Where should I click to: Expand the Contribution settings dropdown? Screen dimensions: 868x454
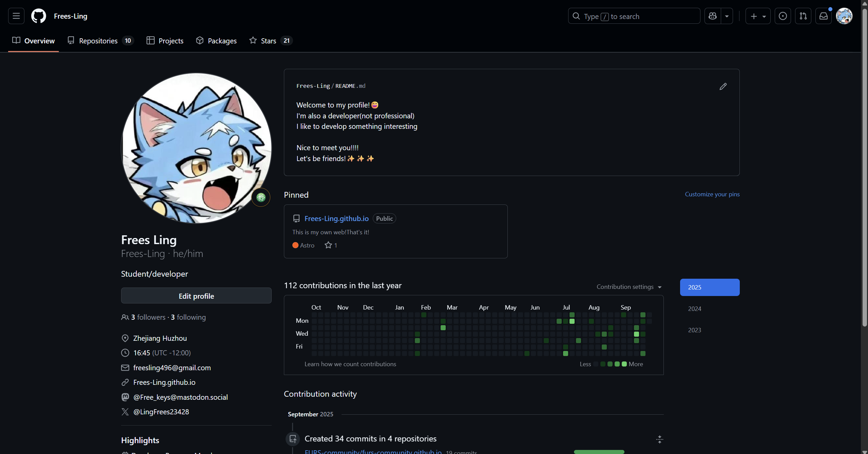(629, 287)
